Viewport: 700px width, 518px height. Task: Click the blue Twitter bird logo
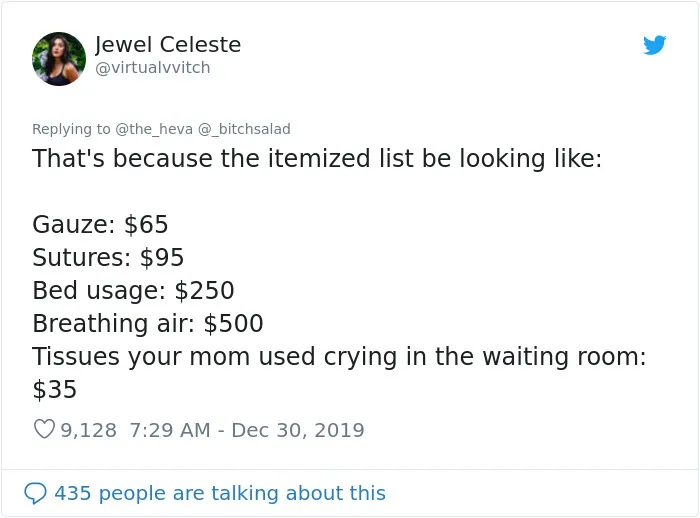pos(654,45)
